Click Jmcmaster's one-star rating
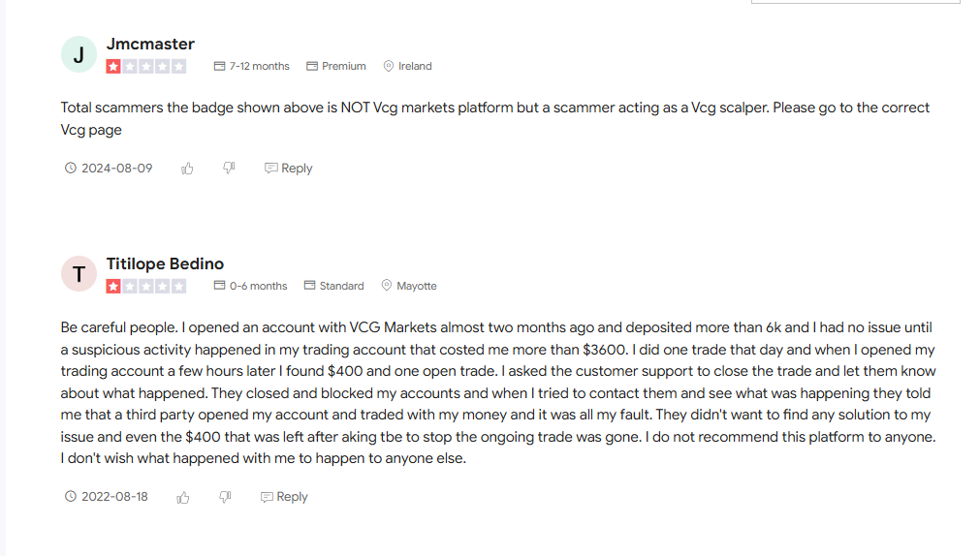980x556 pixels. point(146,66)
